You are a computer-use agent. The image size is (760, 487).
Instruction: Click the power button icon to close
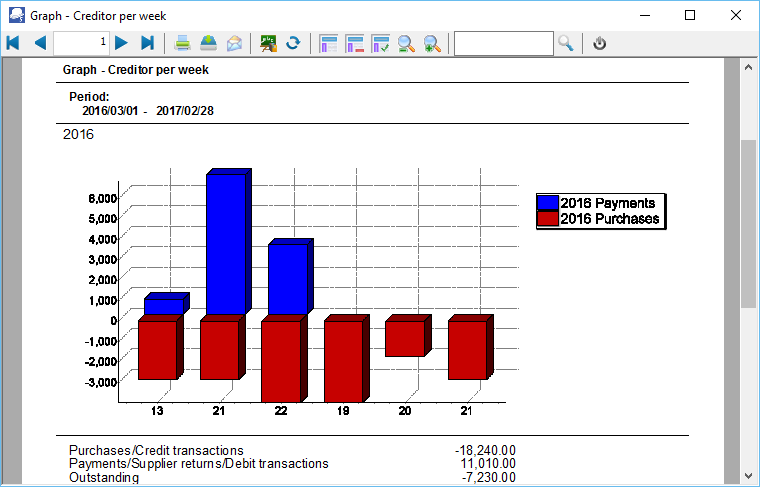600,43
